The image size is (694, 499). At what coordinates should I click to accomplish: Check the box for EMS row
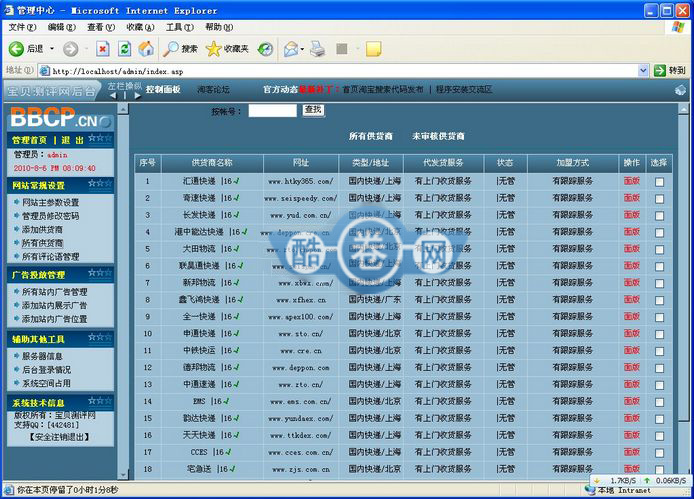coord(659,402)
